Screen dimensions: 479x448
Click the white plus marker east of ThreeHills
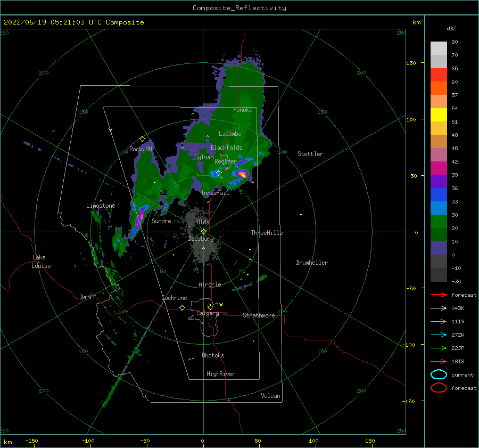click(x=301, y=214)
